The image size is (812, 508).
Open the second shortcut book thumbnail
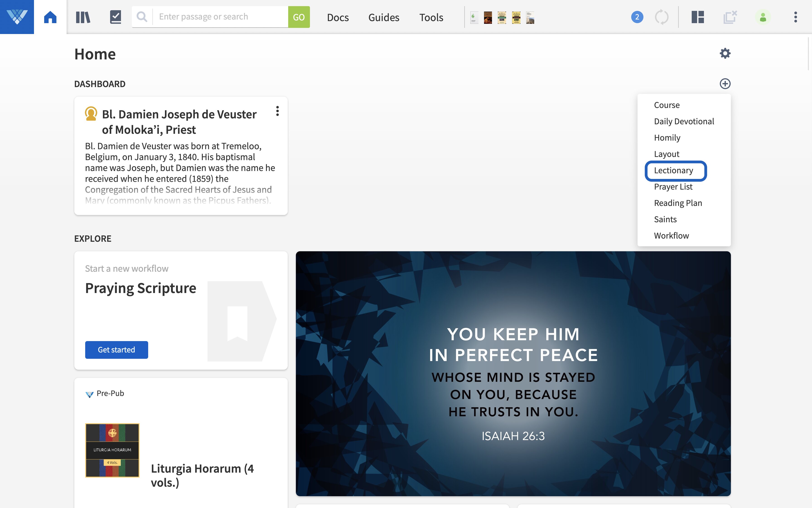click(488, 17)
